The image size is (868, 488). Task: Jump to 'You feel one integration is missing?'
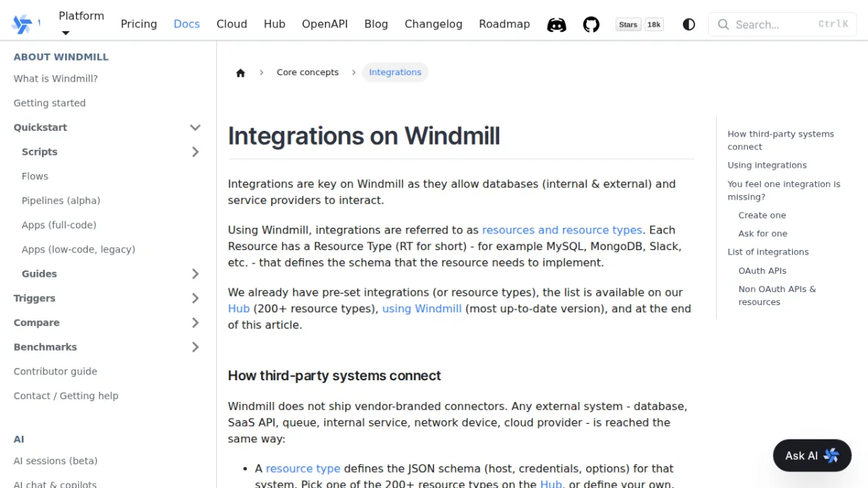pos(784,191)
